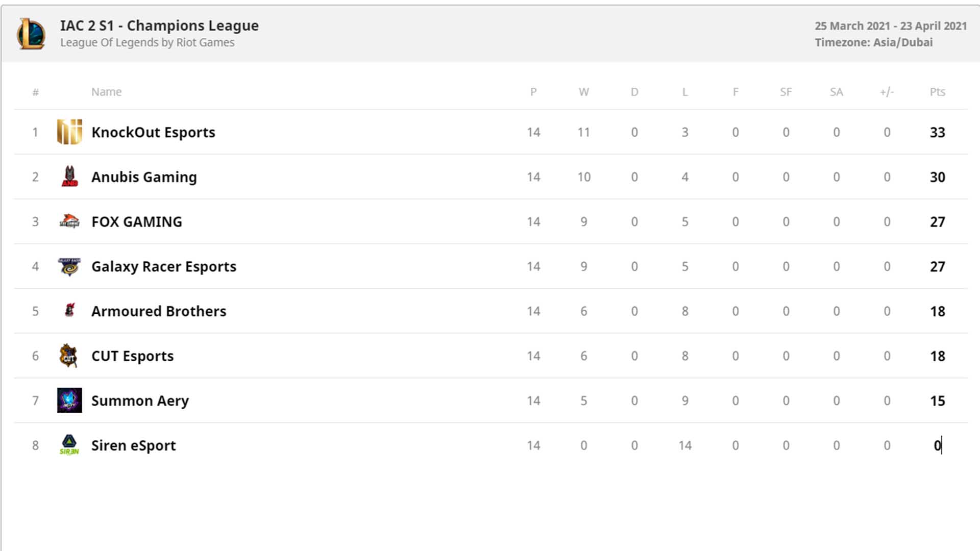Screen dimensions: 980x551
Task: Click the FOX GAMING team logo
Action: [x=69, y=221]
